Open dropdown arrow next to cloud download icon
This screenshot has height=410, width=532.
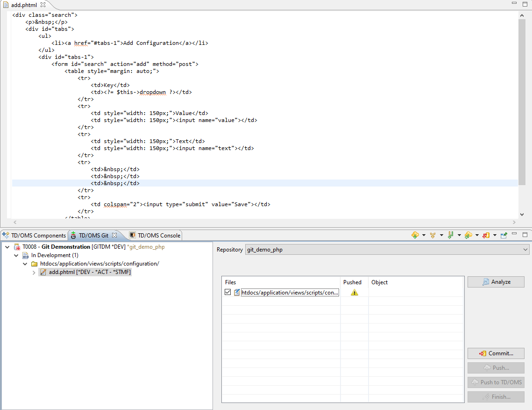point(424,235)
